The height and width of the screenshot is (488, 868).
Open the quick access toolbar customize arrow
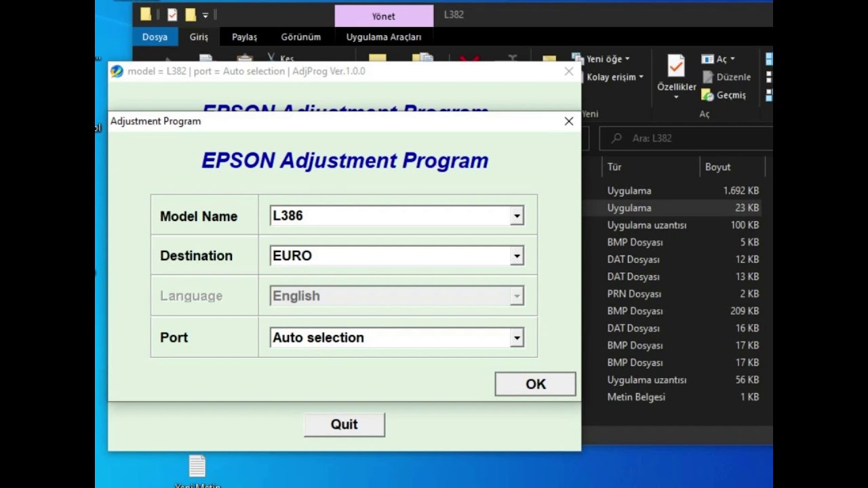[205, 15]
